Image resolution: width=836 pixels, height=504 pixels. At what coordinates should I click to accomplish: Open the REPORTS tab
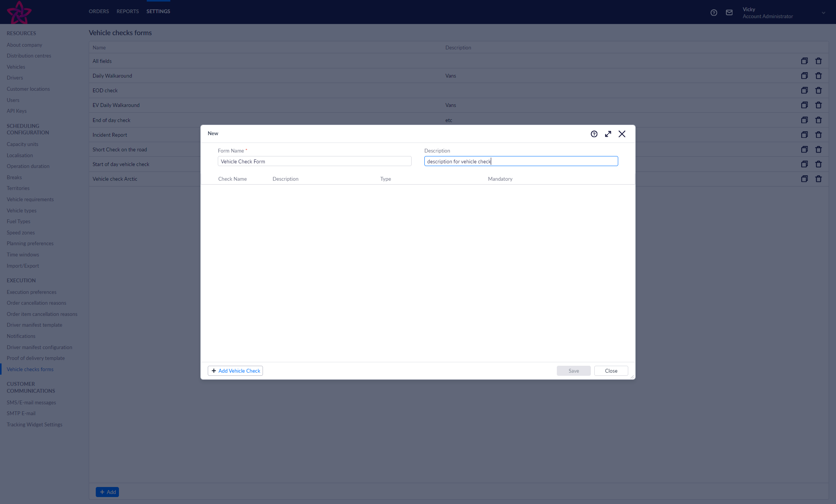point(127,12)
